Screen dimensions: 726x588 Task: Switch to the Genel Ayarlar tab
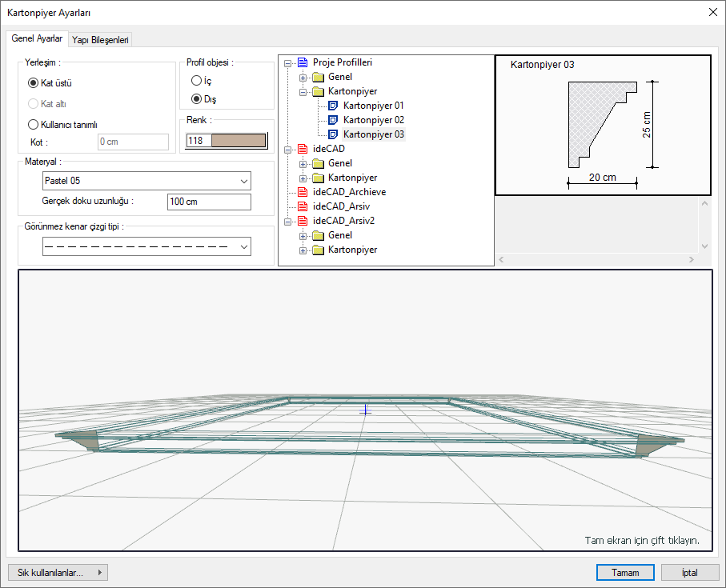37,38
